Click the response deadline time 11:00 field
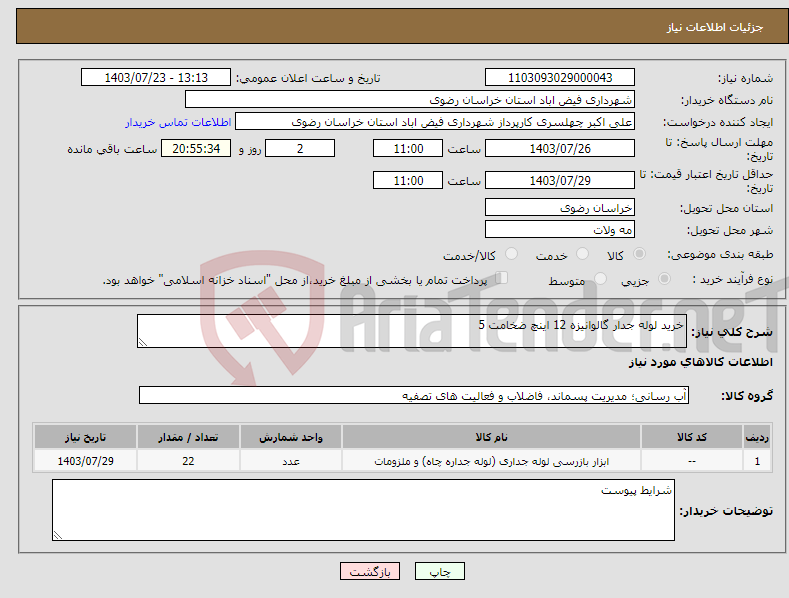Image resolution: width=789 pixels, height=598 pixels. 408,148
